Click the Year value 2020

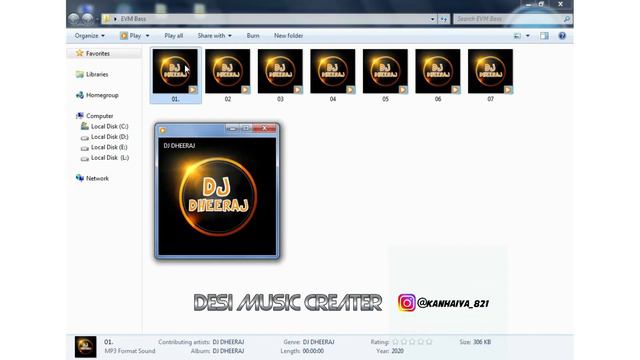[x=398, y=351]
